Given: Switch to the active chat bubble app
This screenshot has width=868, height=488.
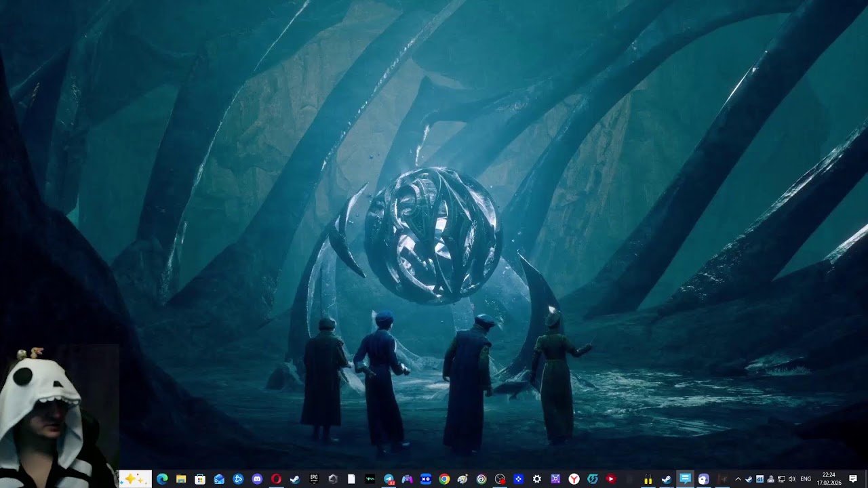Looking at the screenshot, I should click(685, 479).
